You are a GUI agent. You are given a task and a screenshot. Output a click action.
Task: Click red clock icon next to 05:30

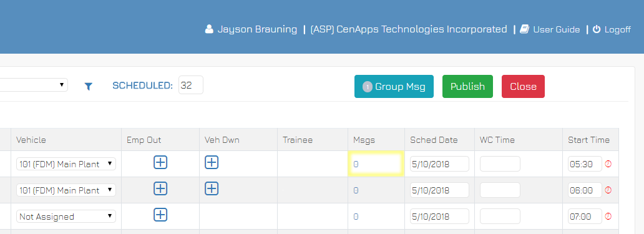(608, 163)
